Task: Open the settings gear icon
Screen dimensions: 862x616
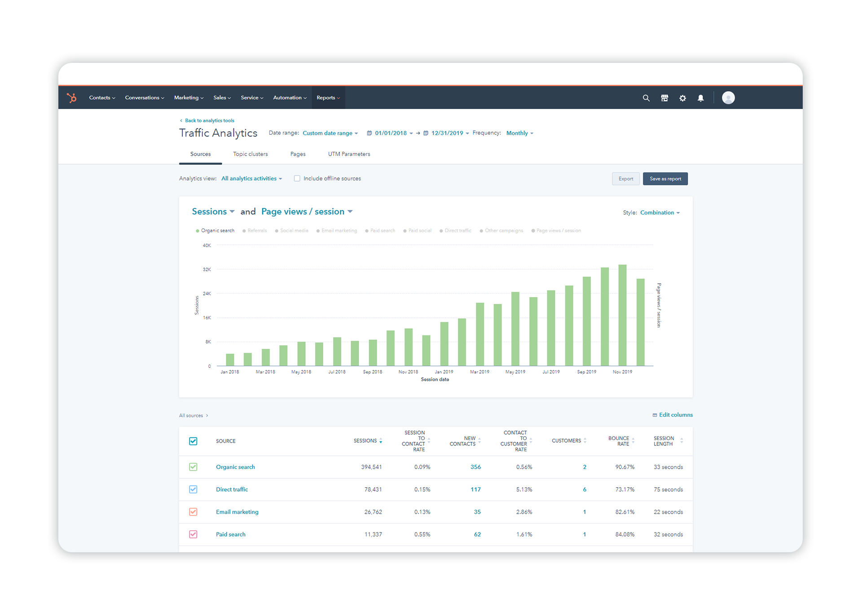Action: (x=682, y=97)
